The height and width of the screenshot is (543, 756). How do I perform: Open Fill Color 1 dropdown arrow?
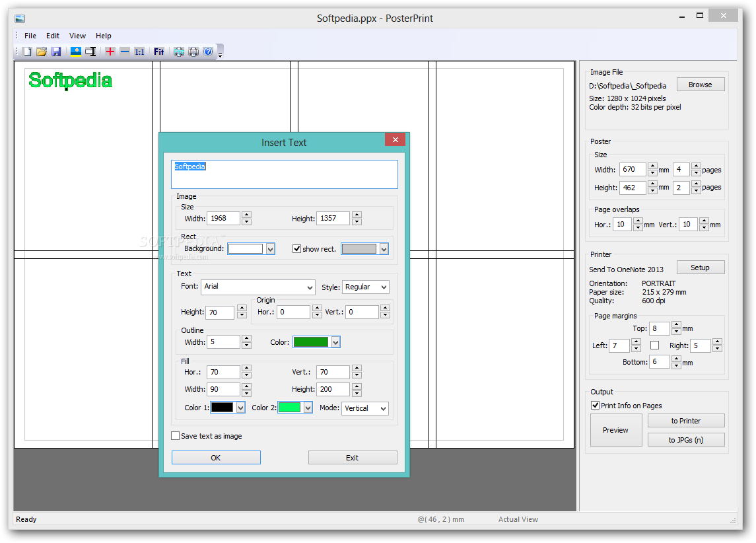click(240, 408)
